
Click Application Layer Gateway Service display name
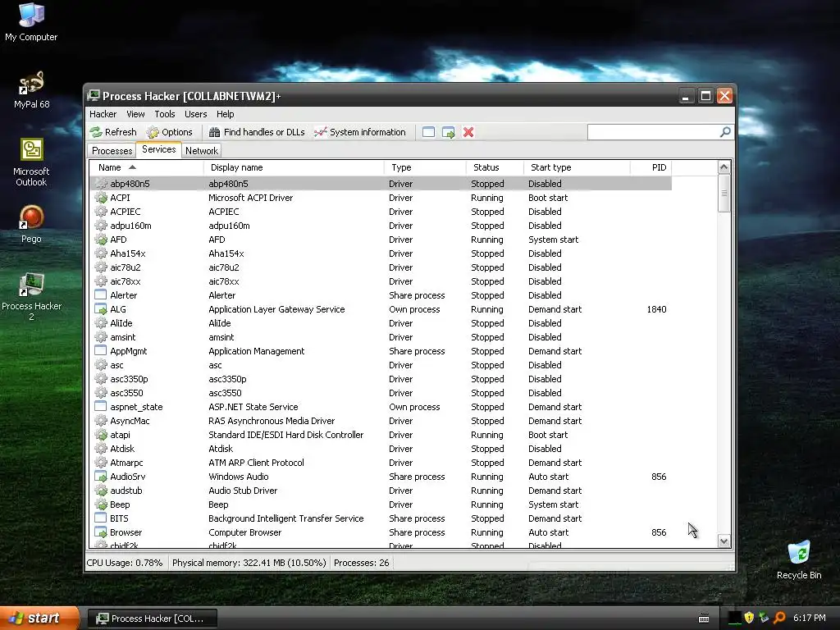pyautogui.click(x=276, y=309)
